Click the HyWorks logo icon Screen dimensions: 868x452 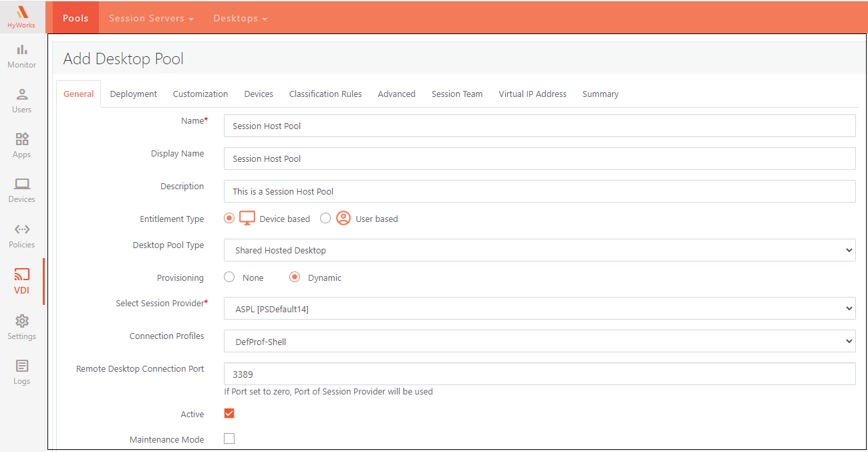point(22,13)
